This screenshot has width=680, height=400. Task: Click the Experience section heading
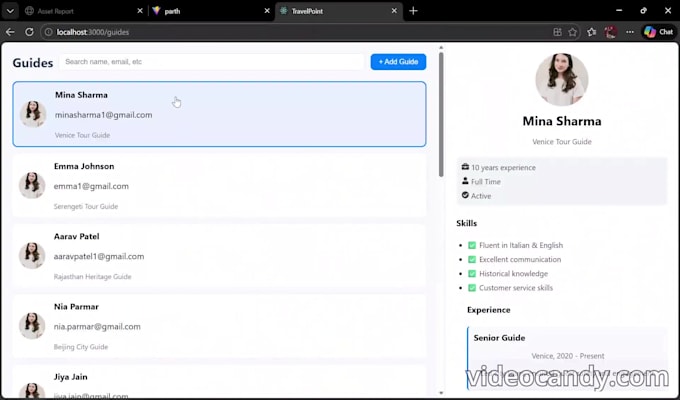[x=489, y=310]
